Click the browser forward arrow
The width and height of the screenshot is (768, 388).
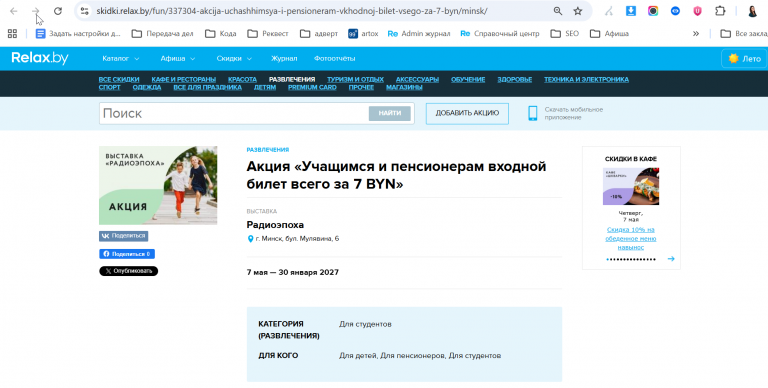(35, 11)
